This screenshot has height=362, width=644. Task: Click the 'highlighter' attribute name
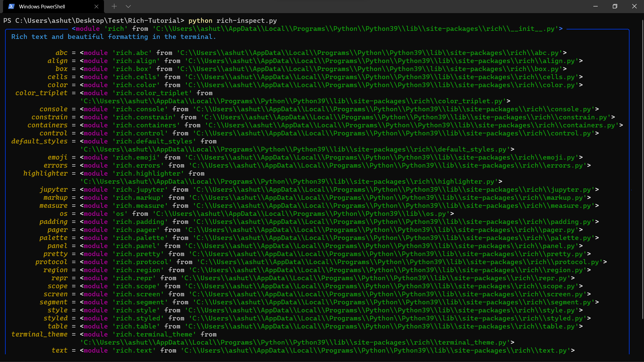pyautogui.click(x=45, y=174)
